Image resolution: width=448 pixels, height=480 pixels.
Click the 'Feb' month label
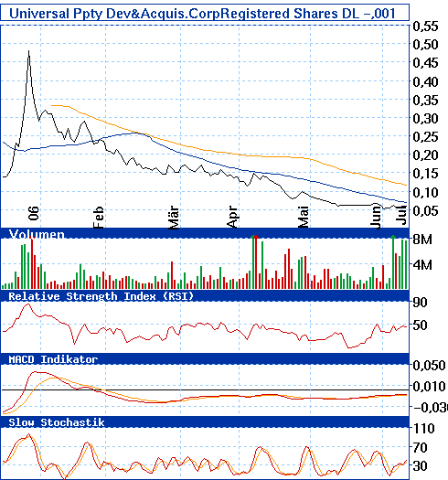[x=99, y=218]
